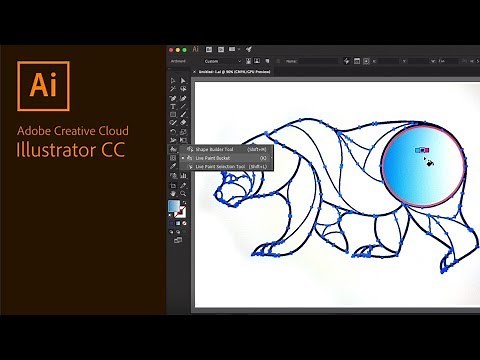
Task: Set landscape artboard orientation
Action: point(257,61)
